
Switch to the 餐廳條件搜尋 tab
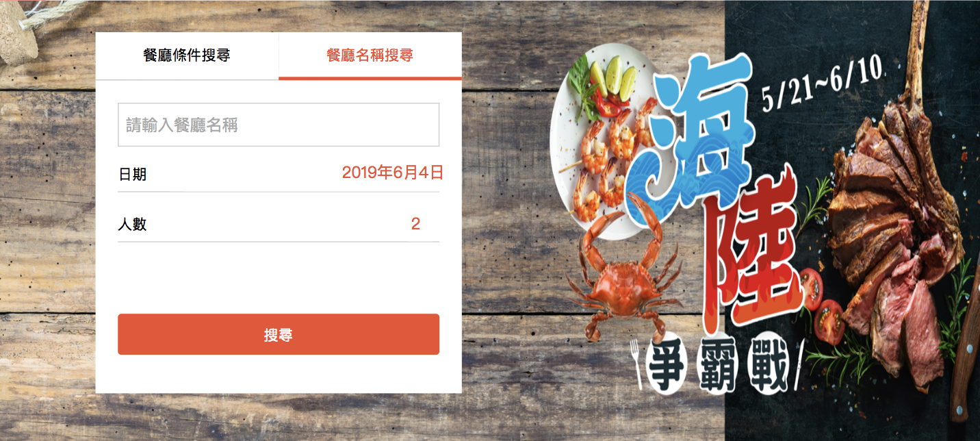(x=187, y=55)
